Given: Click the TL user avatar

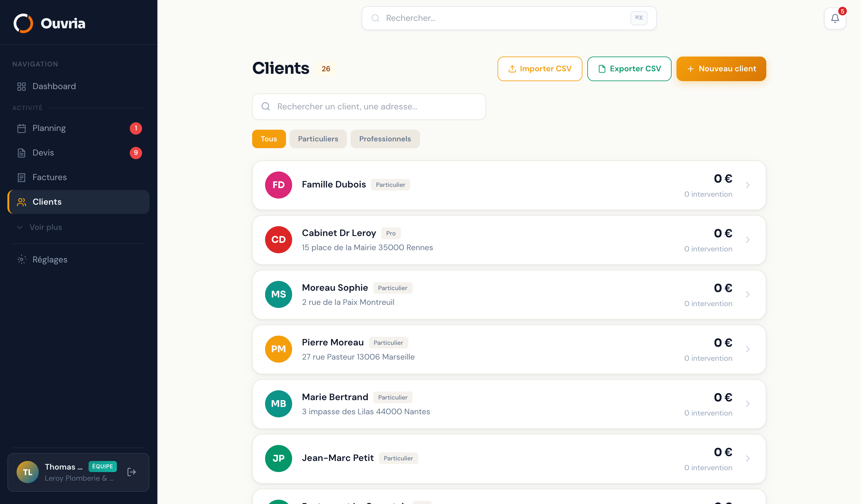Looking at the screenshot, I should point(28,472).
